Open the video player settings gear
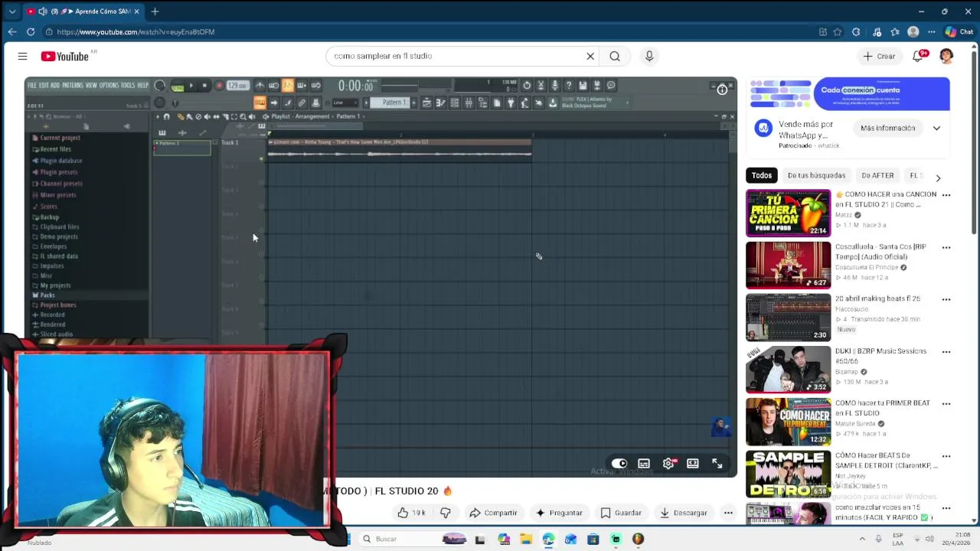The width and height of the screenshot is (980, 551). click(x=668, y=464)
